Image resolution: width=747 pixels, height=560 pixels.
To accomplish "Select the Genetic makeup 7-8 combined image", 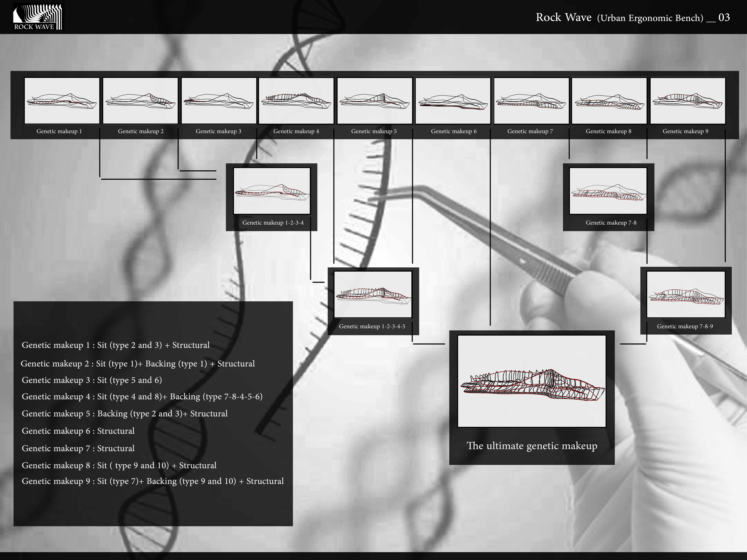I will [608, 191].
